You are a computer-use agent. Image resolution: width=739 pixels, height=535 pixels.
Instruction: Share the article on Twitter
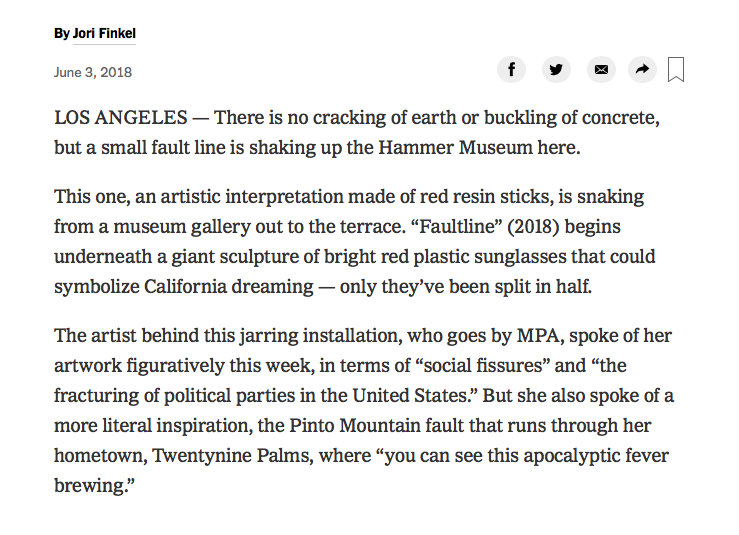(556, 69)
